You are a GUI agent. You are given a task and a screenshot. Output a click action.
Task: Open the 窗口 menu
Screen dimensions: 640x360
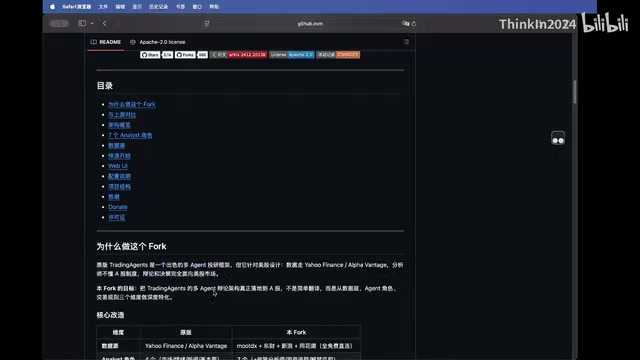click(x=197, y=7)
